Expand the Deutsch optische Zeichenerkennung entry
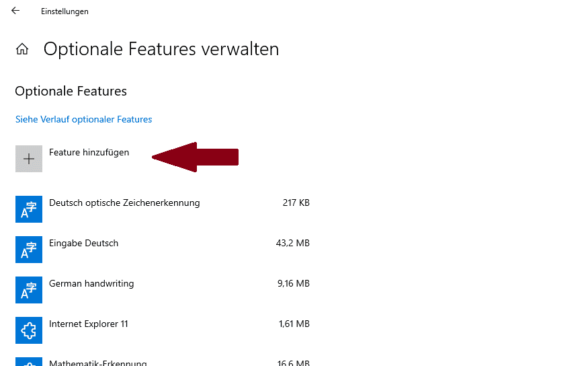 tap(163, 209)
